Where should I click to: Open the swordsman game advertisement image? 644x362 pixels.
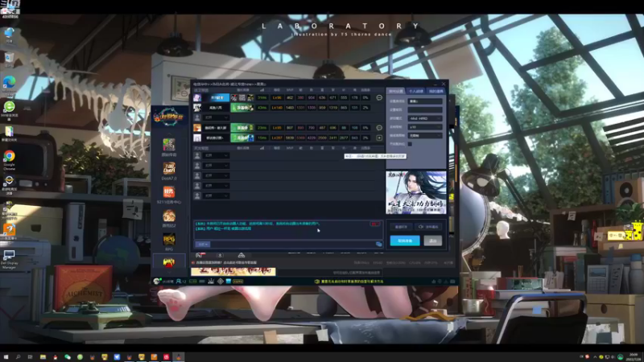(415, 192)
